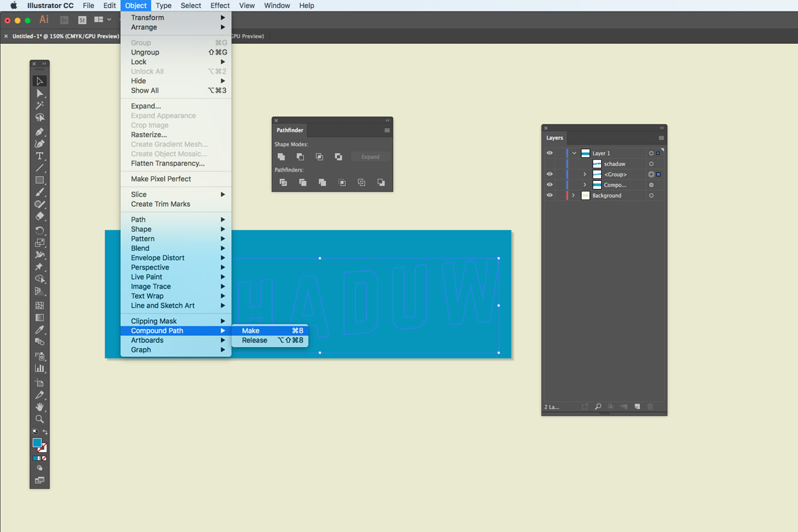Select the Perspective Grid tool

pos(40,291)
